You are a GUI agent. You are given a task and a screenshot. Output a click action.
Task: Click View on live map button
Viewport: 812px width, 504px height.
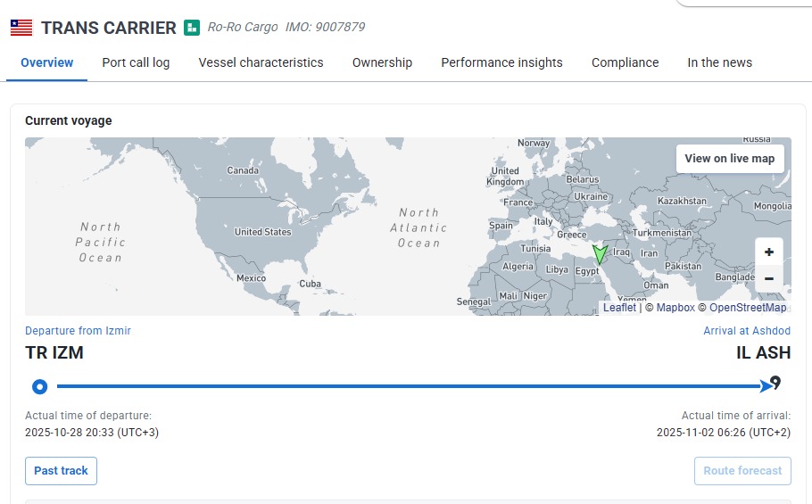coord(729,159)
